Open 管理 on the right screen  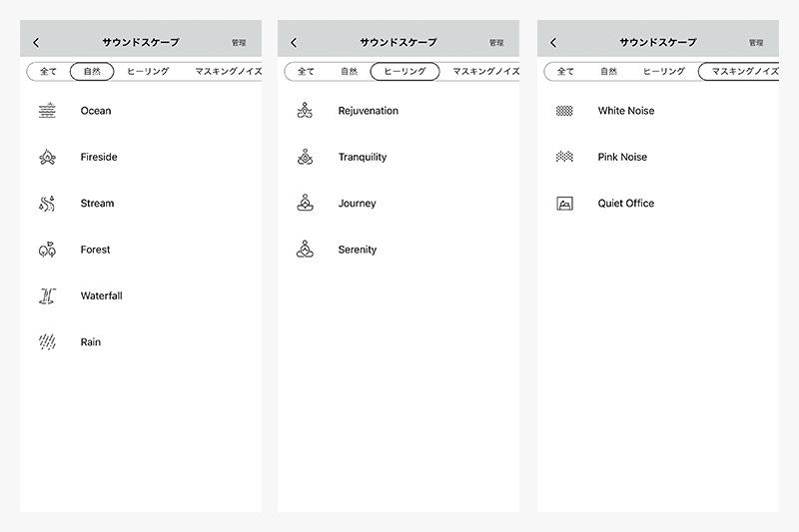(x=756, y=43)
